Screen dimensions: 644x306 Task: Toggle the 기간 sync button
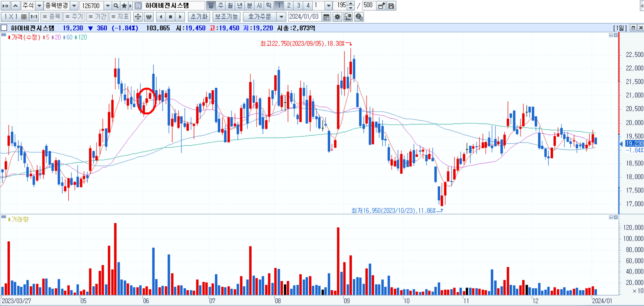(x=97, y=17)
